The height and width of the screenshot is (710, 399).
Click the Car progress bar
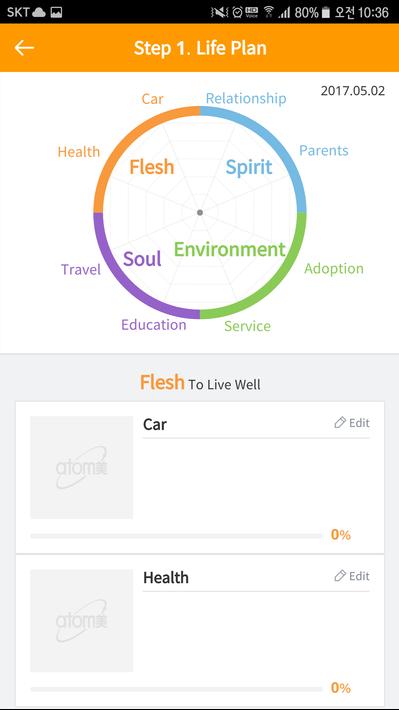pos(176,536)
